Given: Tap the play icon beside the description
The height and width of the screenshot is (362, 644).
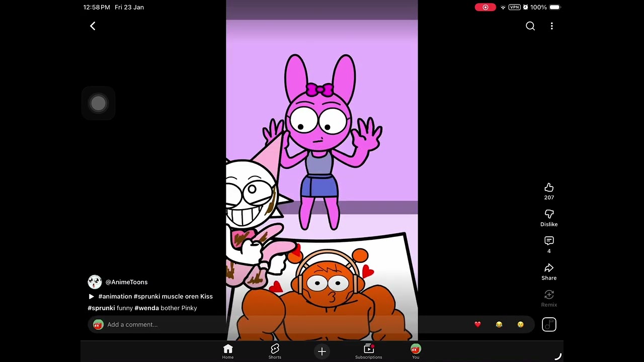Looking at the screenshot, I should (x=91, y=297).
